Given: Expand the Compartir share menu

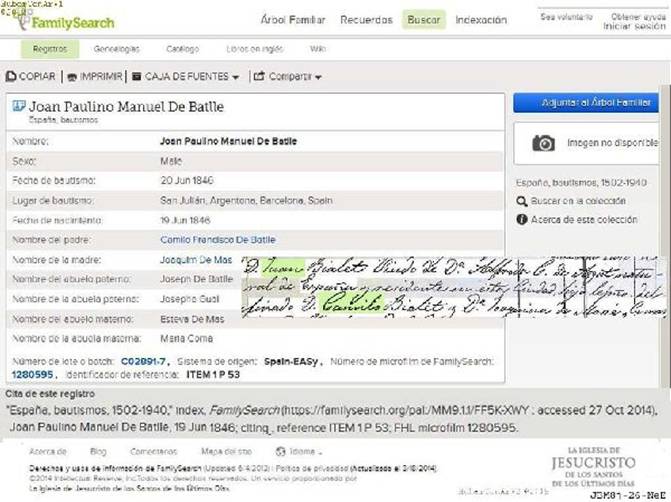Looking at the screenshot, I should (287, 76).
